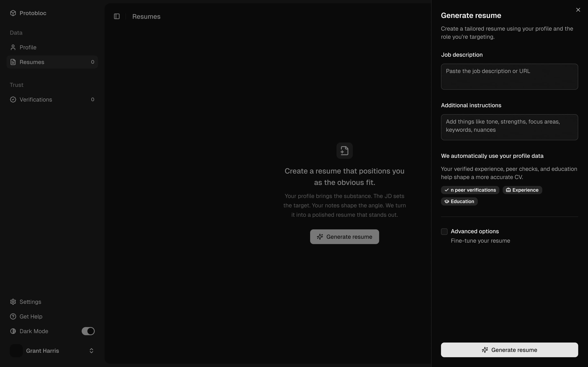
Task: Open the Resumes sidebar item
Action: [x=52, y=62]
